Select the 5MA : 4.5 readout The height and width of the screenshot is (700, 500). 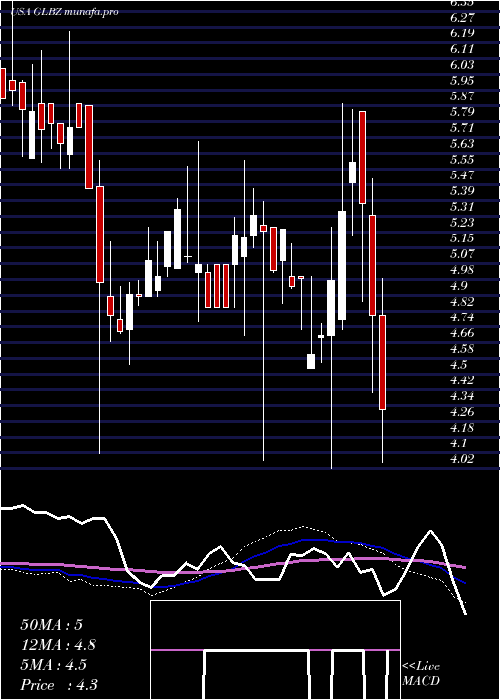(54, 665)
